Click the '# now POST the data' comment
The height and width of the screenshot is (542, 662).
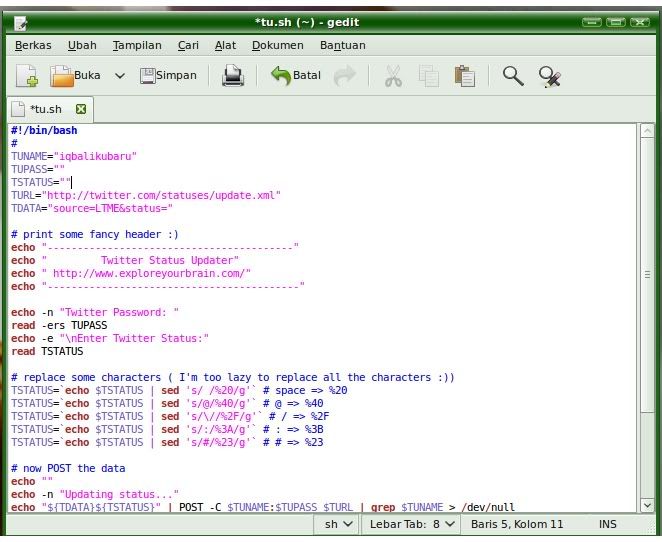point(68,469)
